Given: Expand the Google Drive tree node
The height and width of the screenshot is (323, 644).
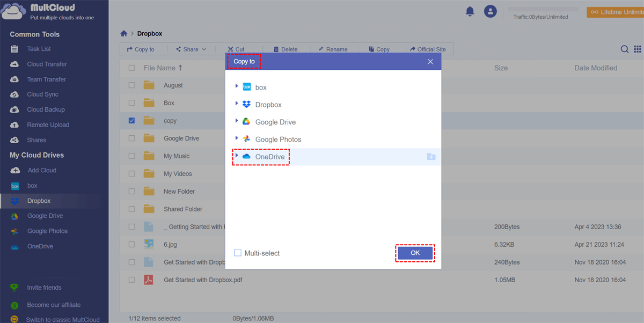Looking at the screenshot, I should point(237,121).
